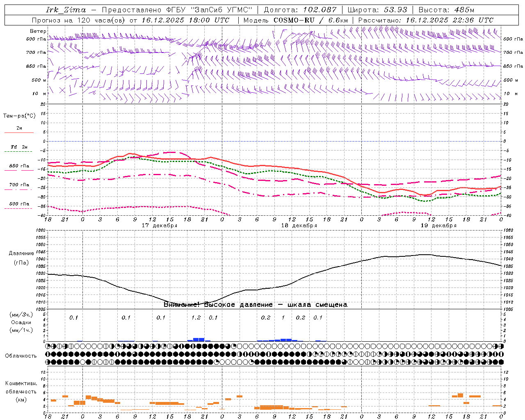Screen dimensions: 525x420
Task: Click the "Давление" pressure panel label
Action: (21, 253)
